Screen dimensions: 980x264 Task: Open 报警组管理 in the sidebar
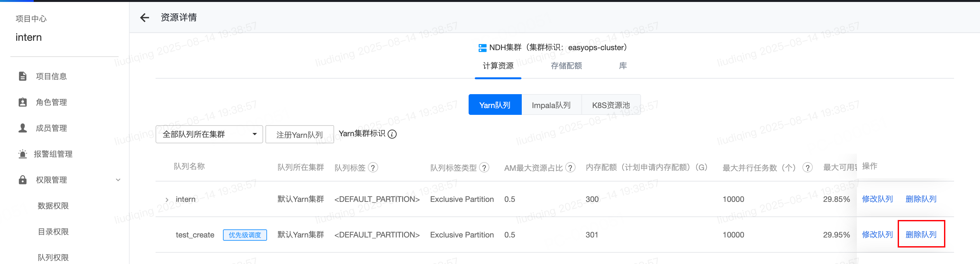pos(53,154)
